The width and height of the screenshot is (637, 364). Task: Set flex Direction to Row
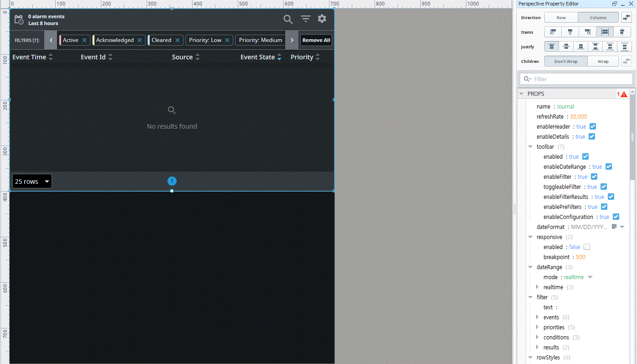click(x=561, y=18)
